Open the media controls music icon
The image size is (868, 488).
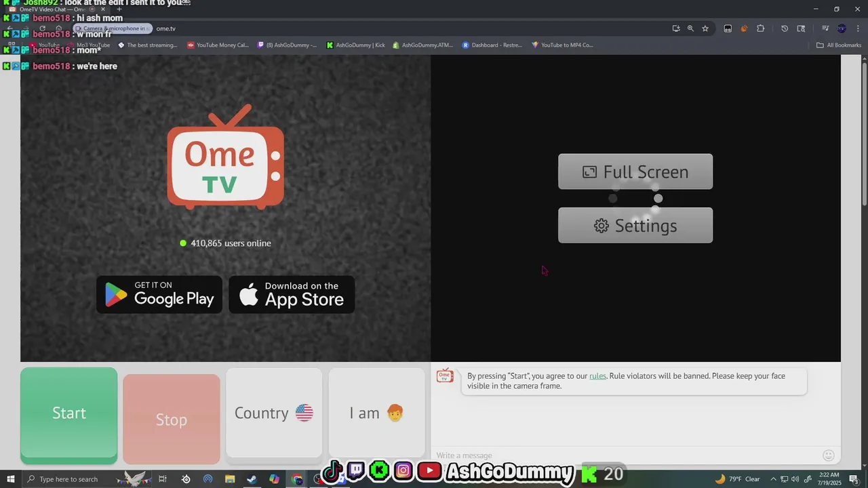click(x=825, y=28)
